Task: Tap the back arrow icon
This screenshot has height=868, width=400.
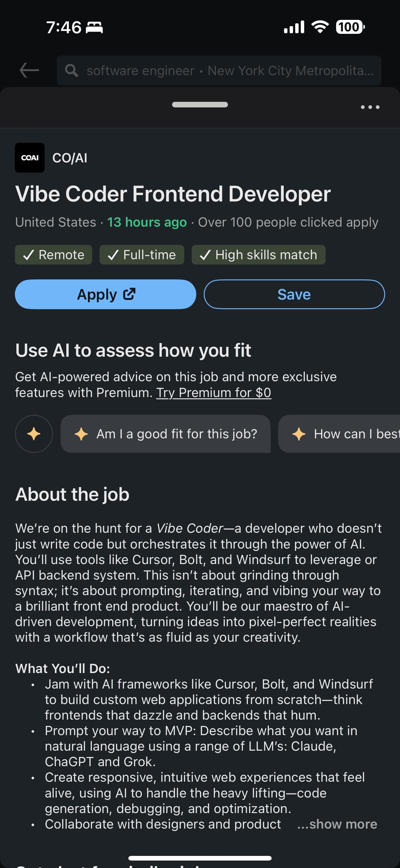Action: [29, 70]
